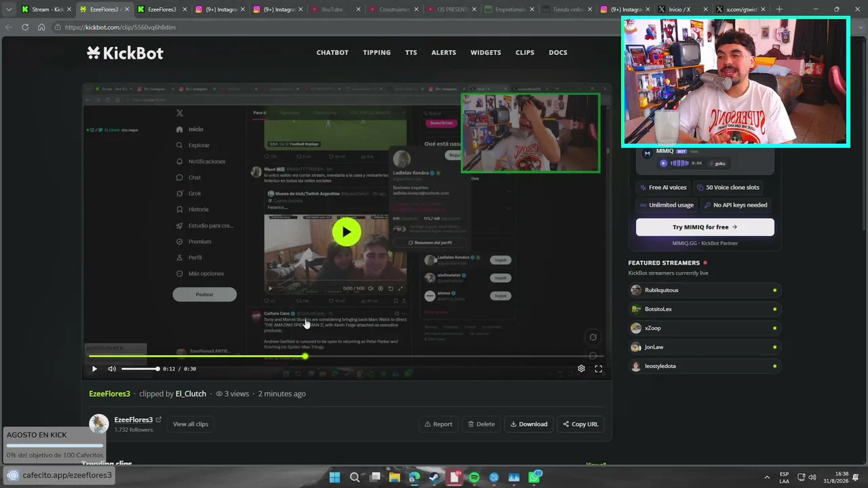This screenshot has height=488, width=868.
Task: Open leostyledota featured streamer
Action: pyautogui.click(x=705, y=366)
